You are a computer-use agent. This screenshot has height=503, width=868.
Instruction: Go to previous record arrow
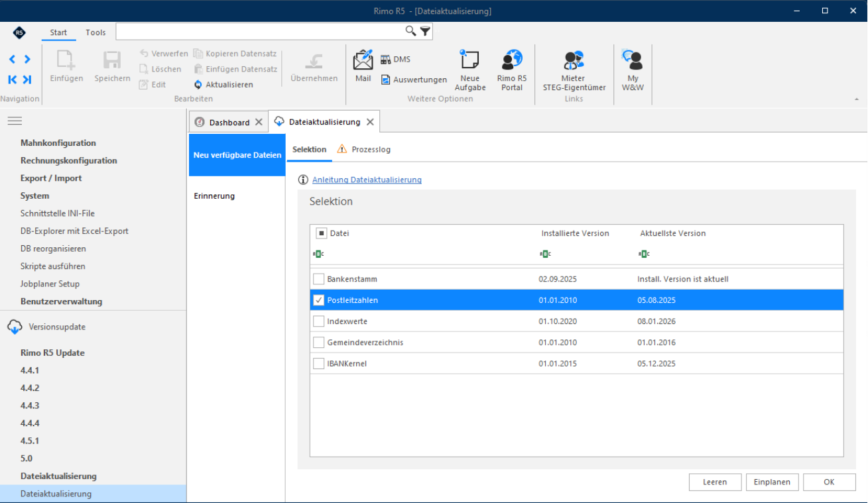(x=13, y=60)
